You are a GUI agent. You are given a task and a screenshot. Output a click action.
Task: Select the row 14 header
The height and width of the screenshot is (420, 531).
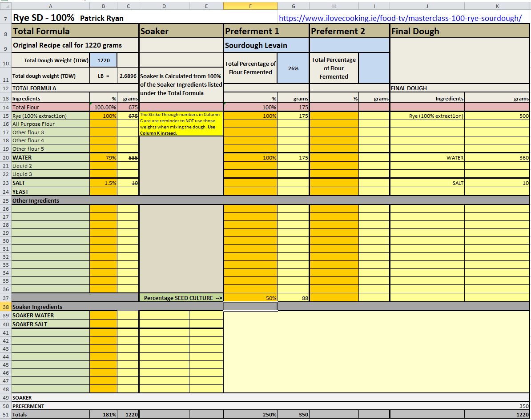click(5, 107)
